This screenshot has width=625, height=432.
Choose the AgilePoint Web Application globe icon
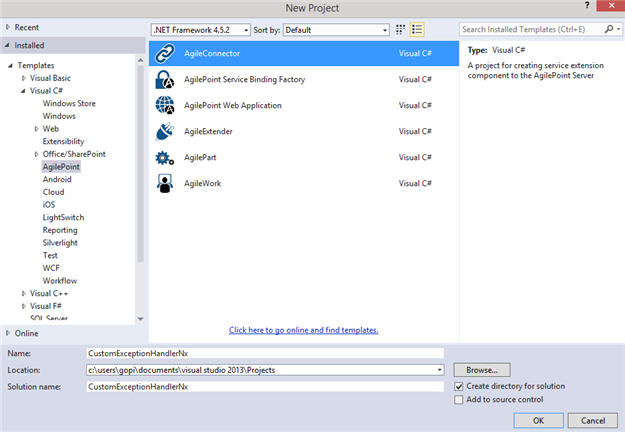click(165, 105)
